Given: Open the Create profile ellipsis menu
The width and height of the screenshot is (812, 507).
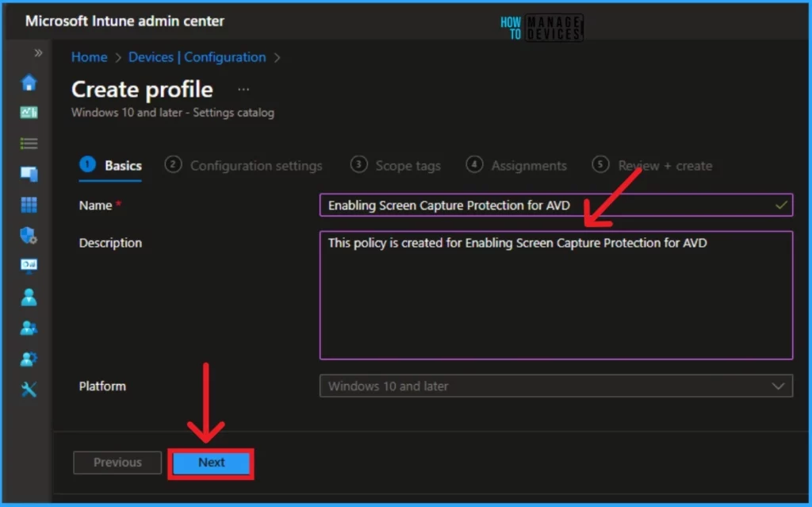Looking at the screenshot, I should click(243, 90).
